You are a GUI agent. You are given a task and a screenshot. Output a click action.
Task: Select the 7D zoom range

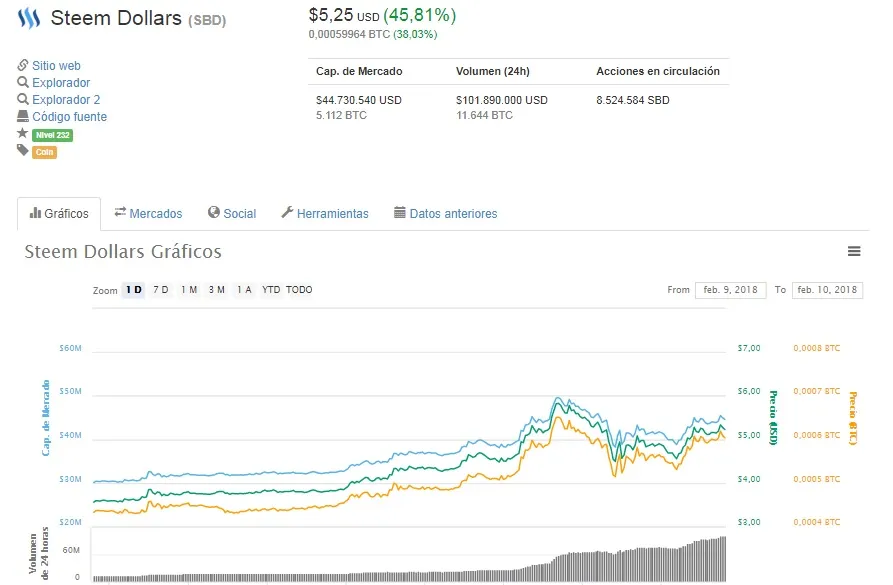161,290
